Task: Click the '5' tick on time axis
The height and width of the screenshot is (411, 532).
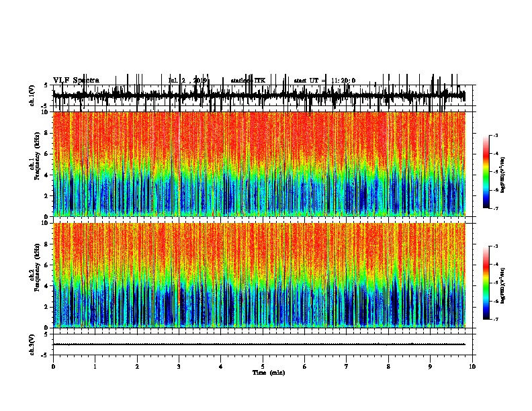Action: click(263, 367)
